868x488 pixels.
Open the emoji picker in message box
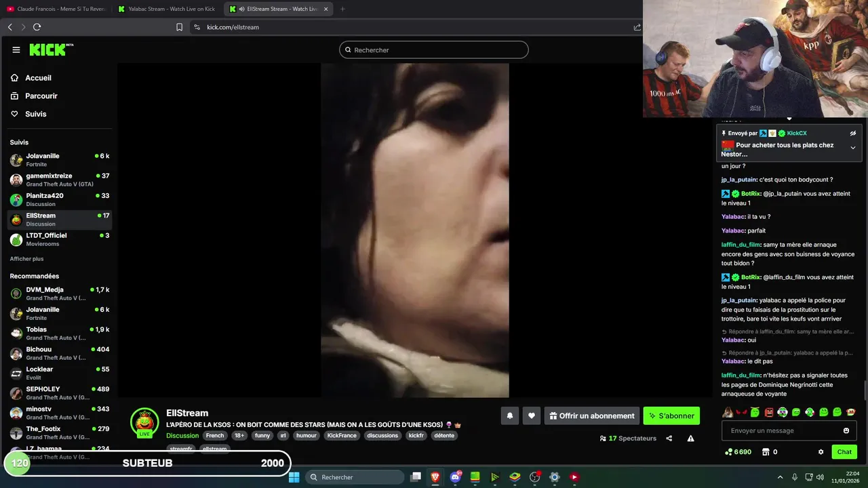click(x=846, y=430)
